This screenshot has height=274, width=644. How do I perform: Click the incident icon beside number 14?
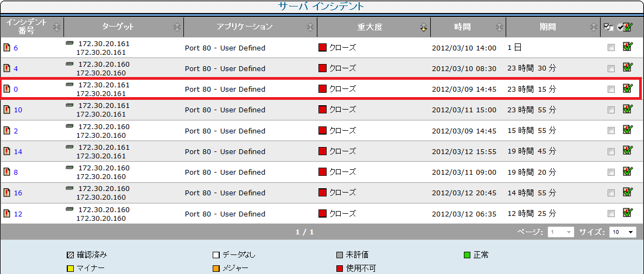pyautogui.click(x=7, y=151)
